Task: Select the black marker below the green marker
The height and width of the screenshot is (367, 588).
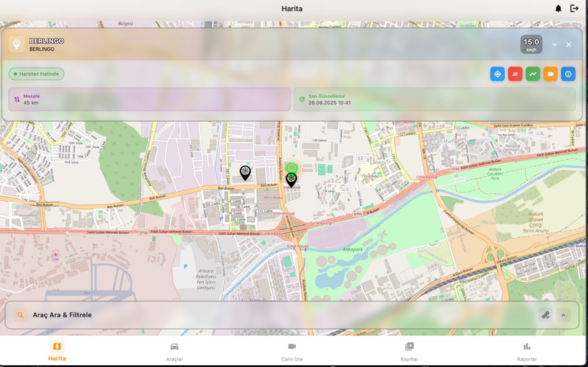Action: pyautogui.click(x=291, y=180)
